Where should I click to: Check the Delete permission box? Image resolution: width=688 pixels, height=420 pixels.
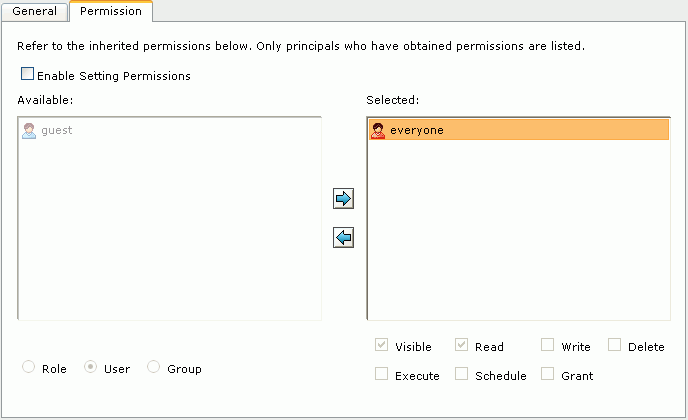(614, 345)
